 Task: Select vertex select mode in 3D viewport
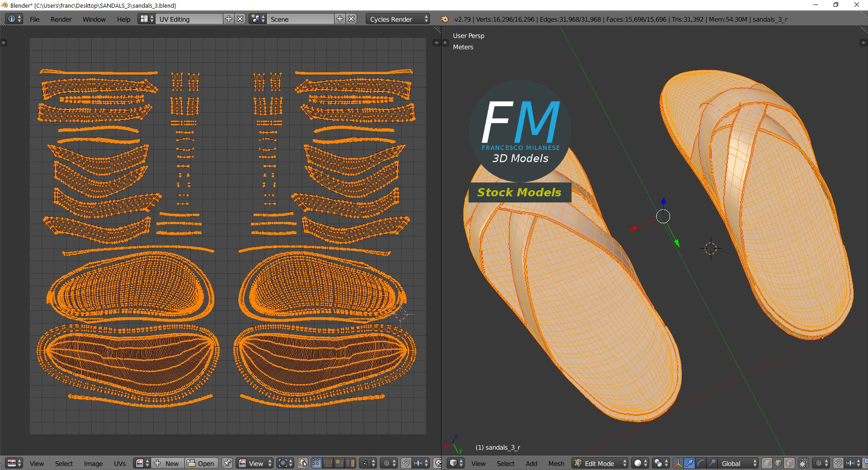(x=767, y=463)
